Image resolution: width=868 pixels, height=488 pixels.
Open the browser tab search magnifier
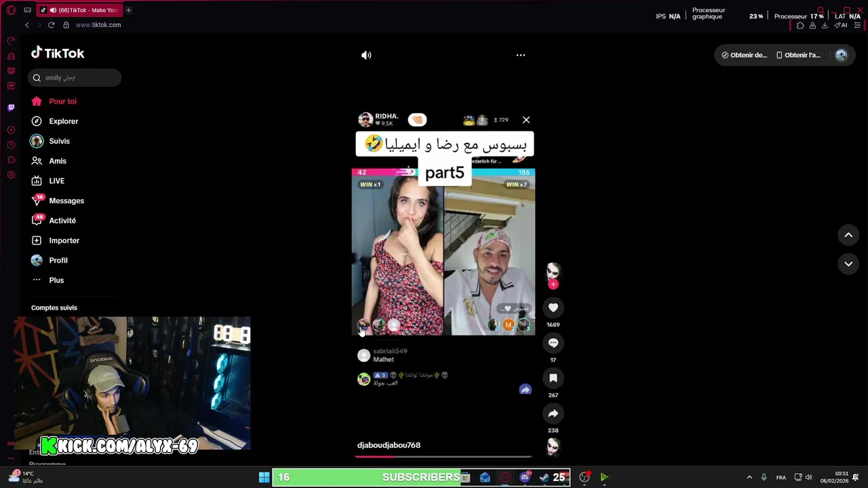[x=821, y=10]
